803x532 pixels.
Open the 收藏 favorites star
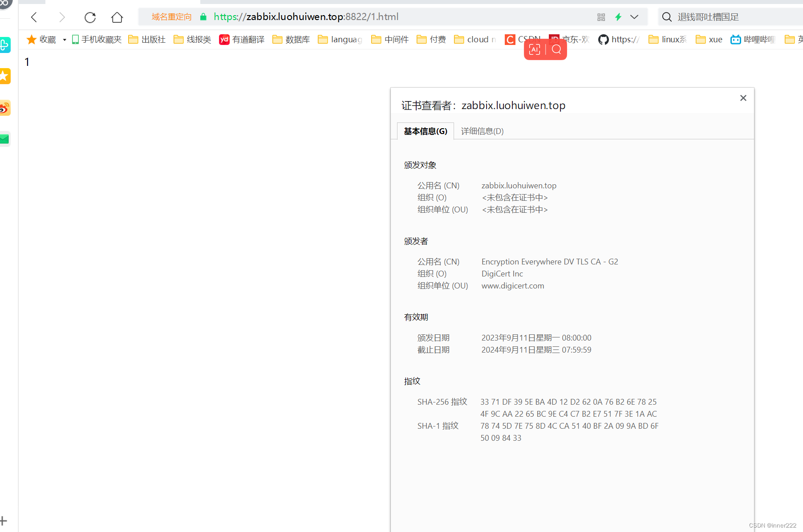pos(32,40)
